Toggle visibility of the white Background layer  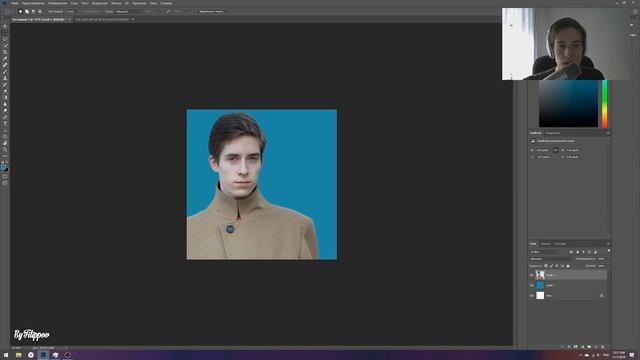(531, 296)
